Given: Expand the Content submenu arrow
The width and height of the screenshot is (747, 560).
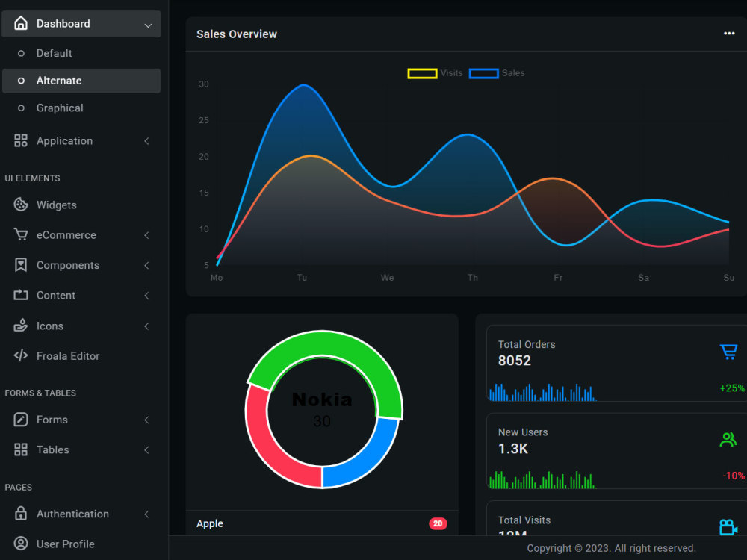Looking at the screenshot, I should 146,296.
